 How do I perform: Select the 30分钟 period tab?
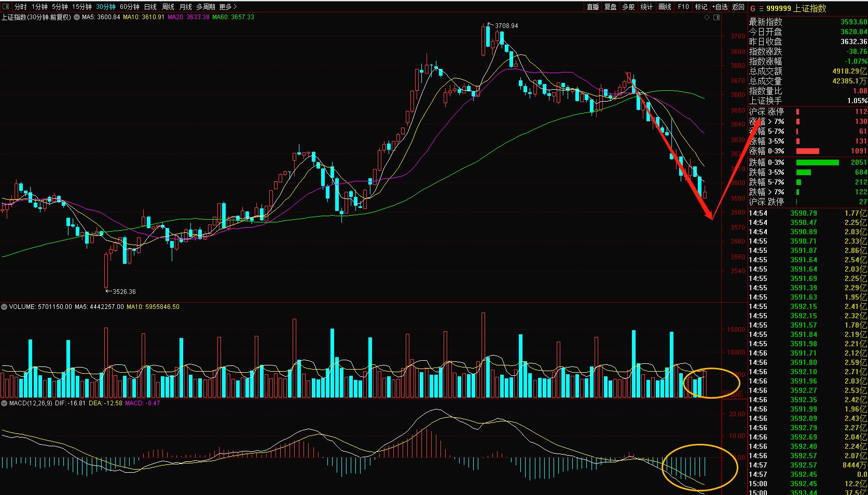(x=106, y=7)
